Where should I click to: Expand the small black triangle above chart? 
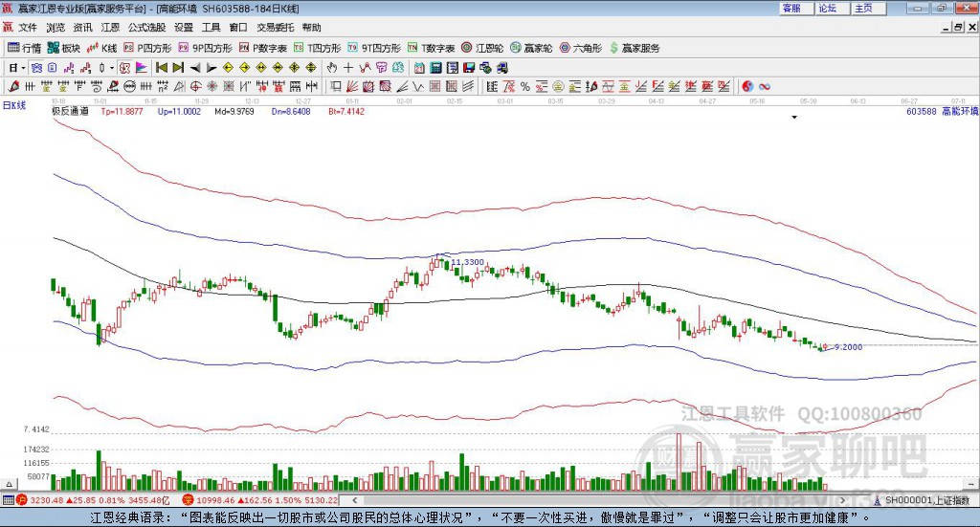click(x=794, y=117)
